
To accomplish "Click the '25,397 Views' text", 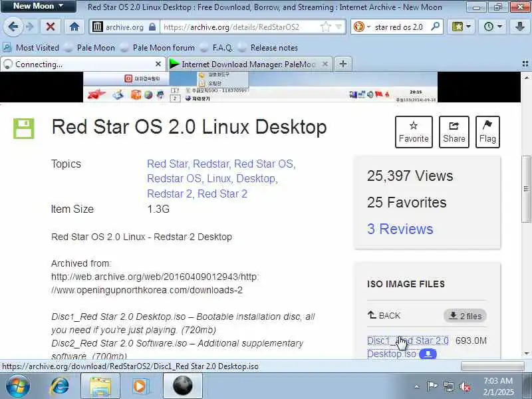I will (410, 176).
